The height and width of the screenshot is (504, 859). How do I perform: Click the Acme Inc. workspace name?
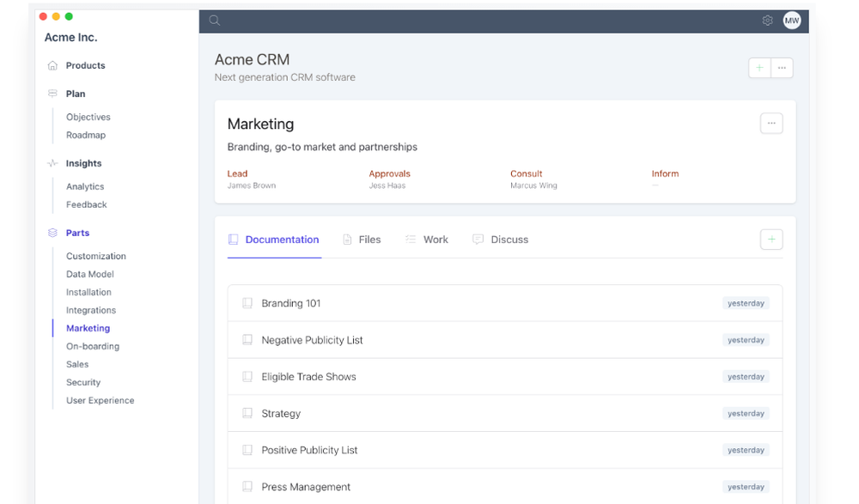pyautogui.click(x=70, y=37)
